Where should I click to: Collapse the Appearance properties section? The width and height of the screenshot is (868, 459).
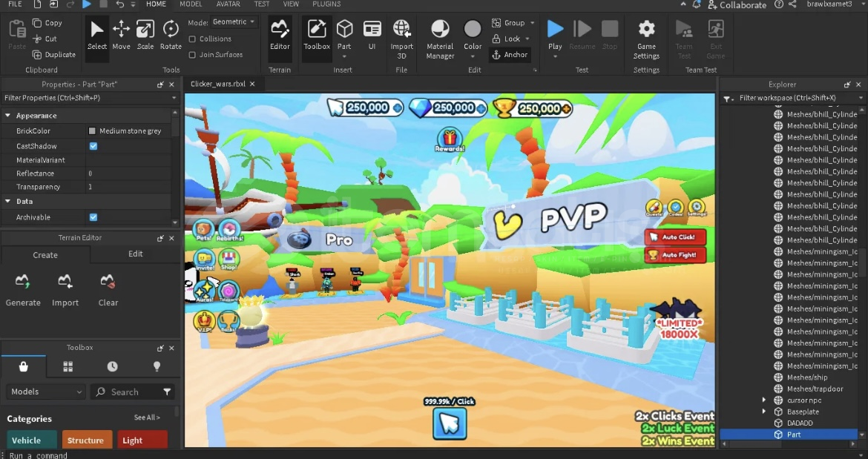7,116
